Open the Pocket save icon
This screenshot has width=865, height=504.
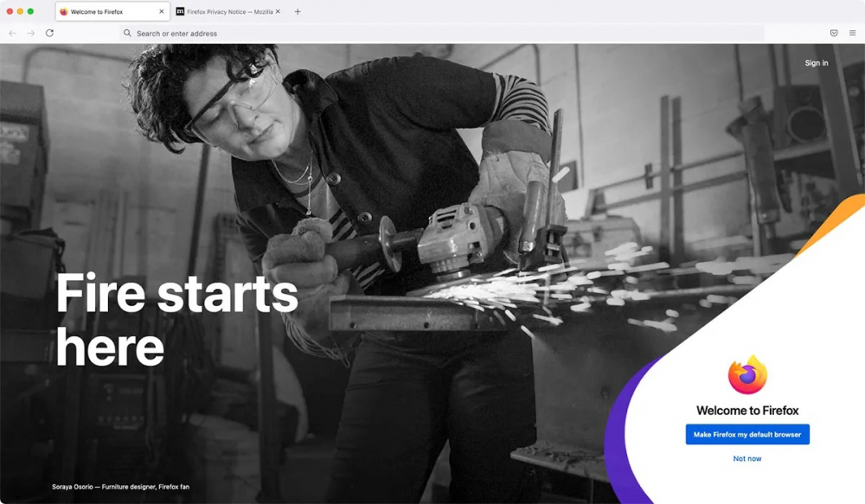pyautogui.click(x=834, y=33)
